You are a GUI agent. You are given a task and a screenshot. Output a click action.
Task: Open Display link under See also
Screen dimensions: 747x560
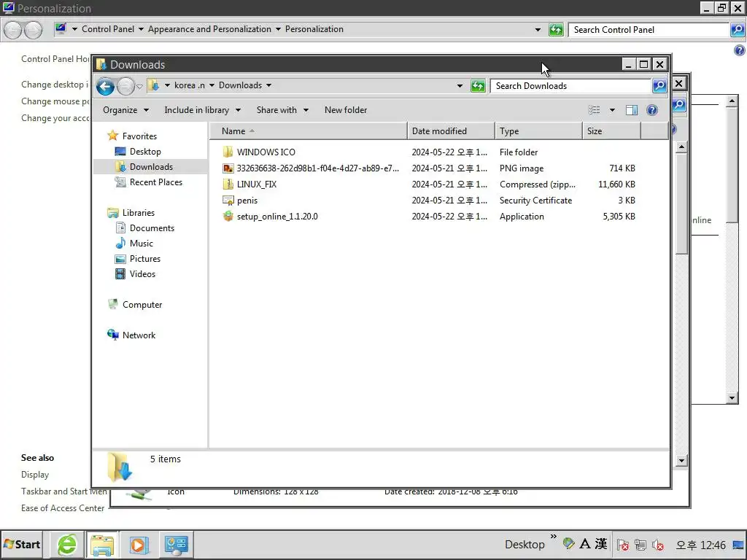click(x=35, y=475)
